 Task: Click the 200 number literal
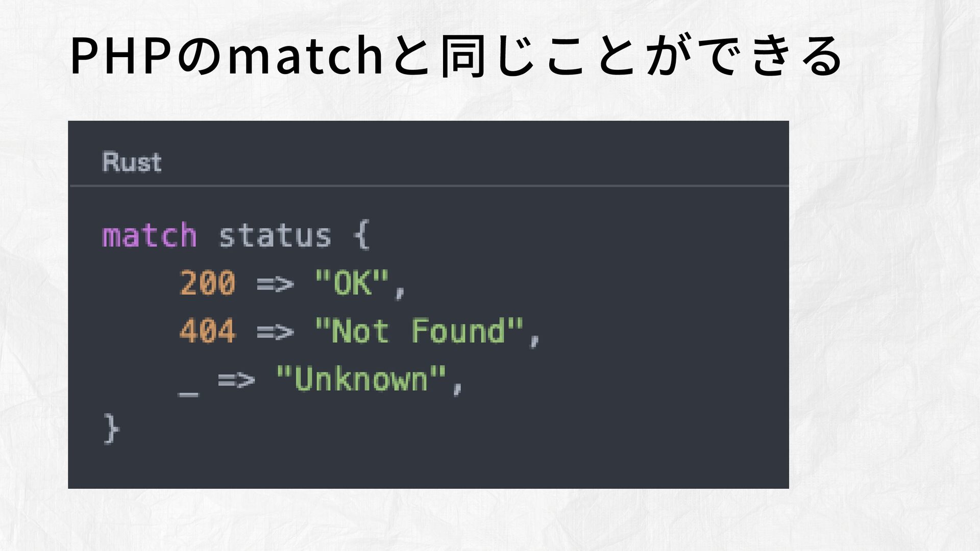208,283
